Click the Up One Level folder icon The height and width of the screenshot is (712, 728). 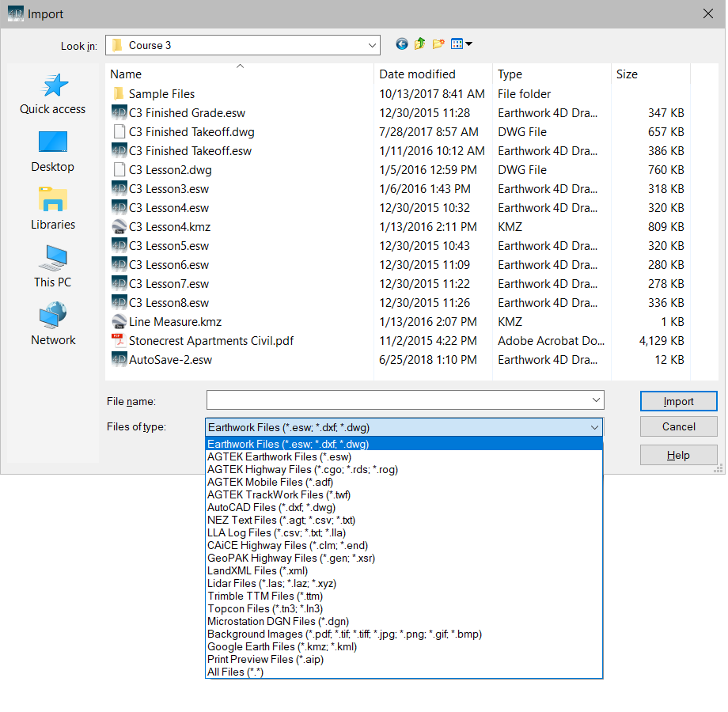click(420, 44)
